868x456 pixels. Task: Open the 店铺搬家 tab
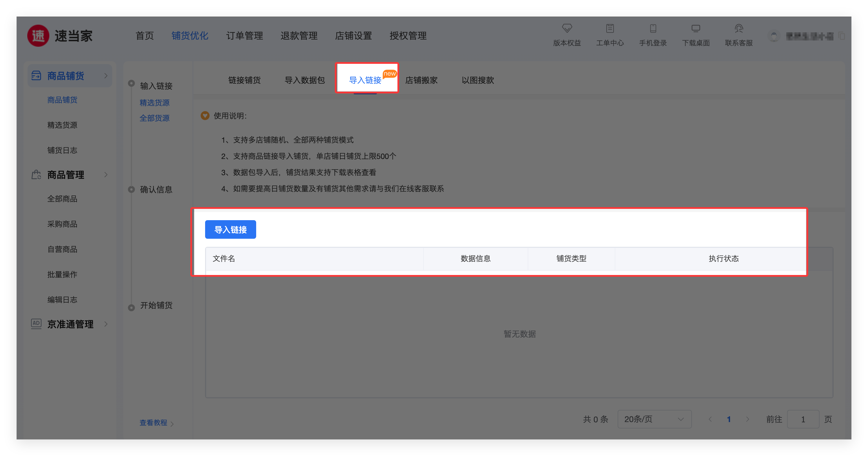[x=421, y=80]
